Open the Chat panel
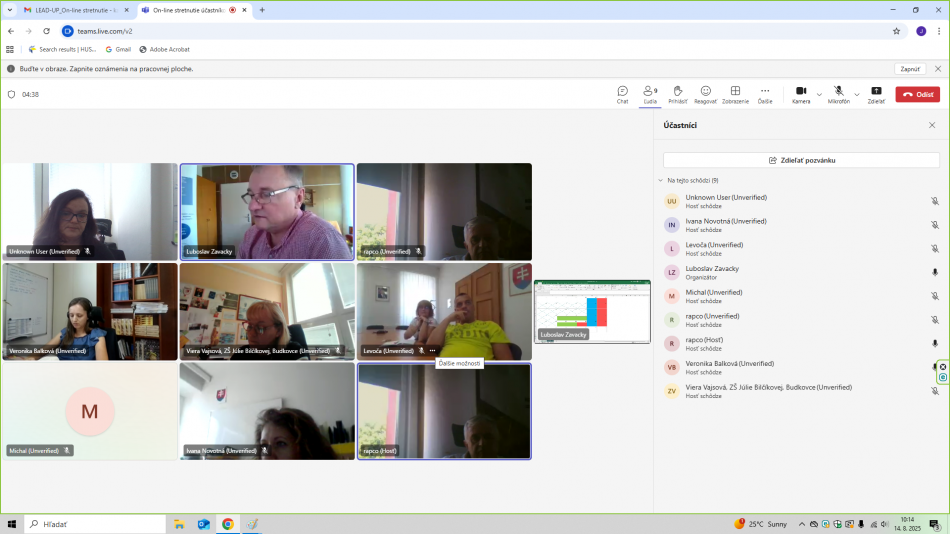950x534 pixels. (x=622, y=94)
